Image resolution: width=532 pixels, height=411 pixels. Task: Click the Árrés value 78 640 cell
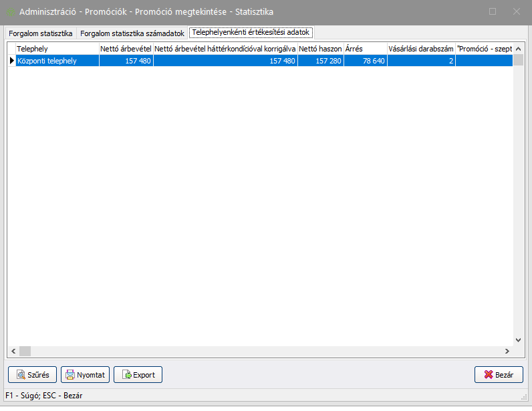point(365,61)
